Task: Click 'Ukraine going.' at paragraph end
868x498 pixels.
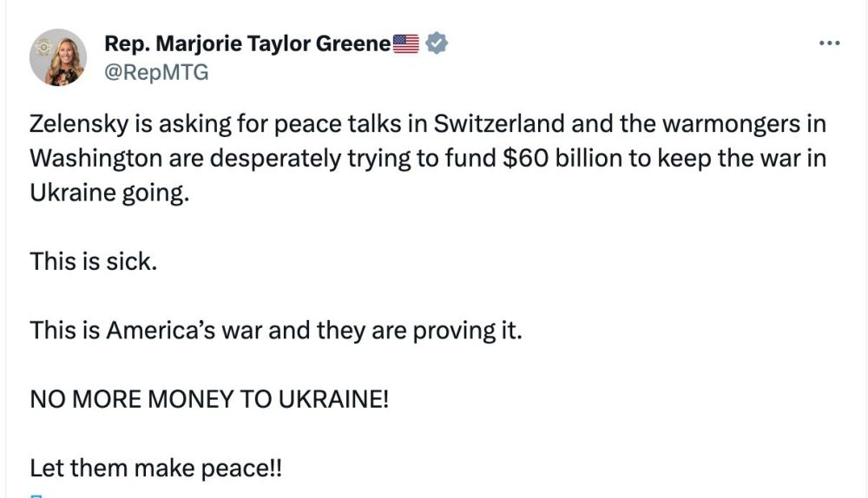Action: pos(109,193)
